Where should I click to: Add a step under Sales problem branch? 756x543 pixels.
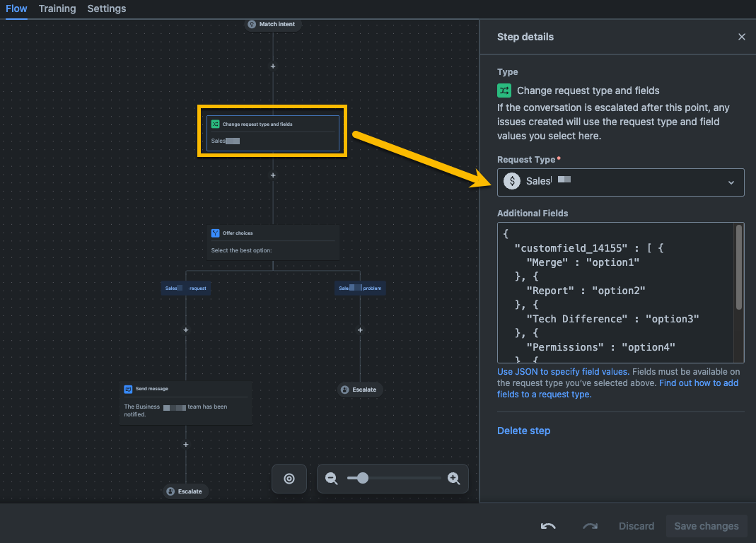click(x=360, y=330)
